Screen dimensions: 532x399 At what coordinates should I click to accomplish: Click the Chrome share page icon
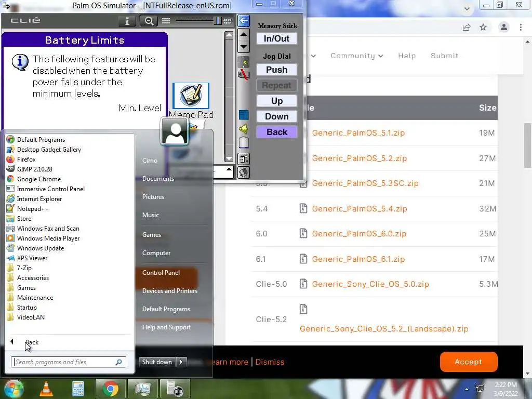click(467, 27)
